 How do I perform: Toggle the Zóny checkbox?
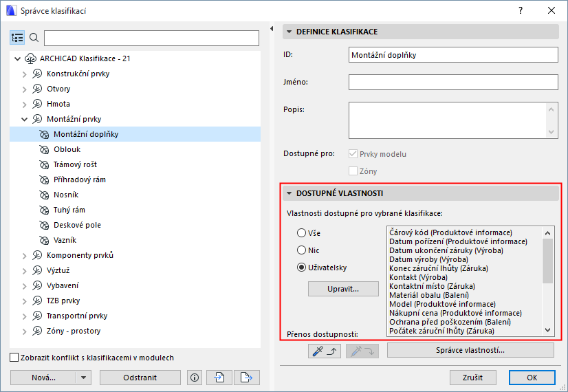(353, 171)
